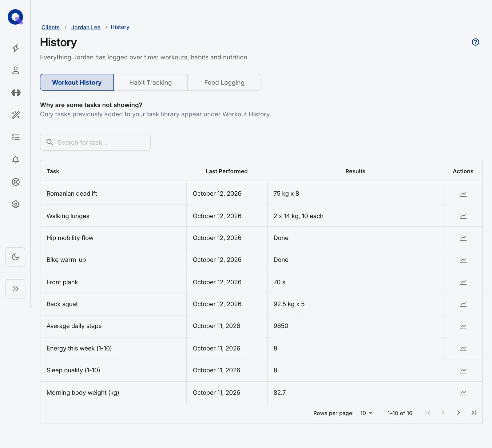View the Energy this week chart icon
Viewport: 492px width, 448px height.
point(463,348)
